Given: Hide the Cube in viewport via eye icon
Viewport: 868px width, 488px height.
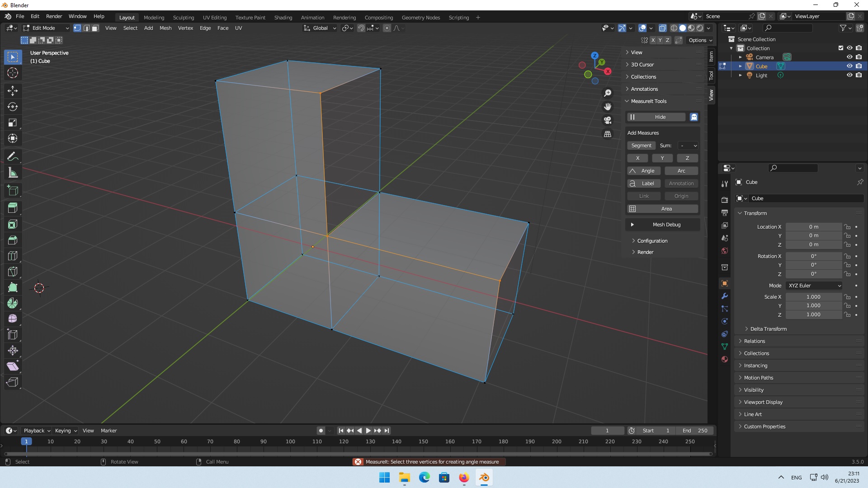Looking at the screenshot, I should (849, 66).
